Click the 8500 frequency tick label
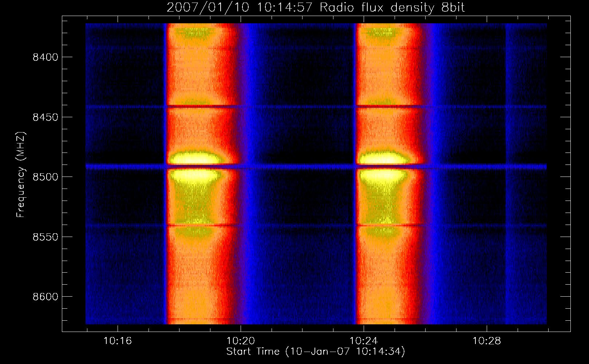This screenshot has height=364, width=589. pos(46,177)
